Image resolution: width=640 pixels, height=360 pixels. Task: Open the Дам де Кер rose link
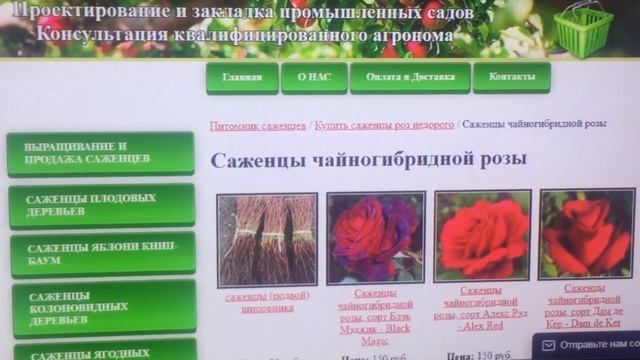click(584, 306)
